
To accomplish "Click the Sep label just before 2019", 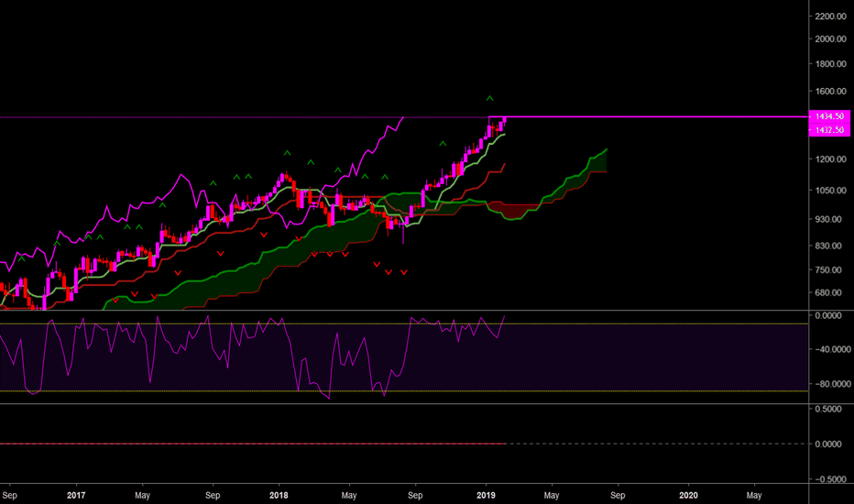I will click(x=415, y=495).
